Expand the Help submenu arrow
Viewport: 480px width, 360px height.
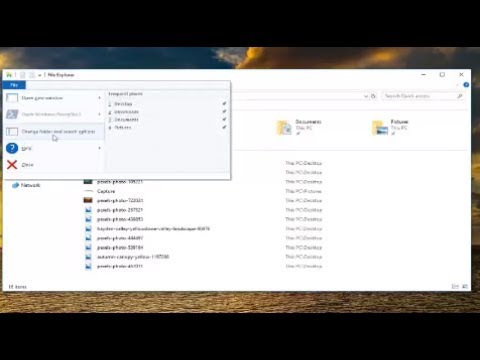coord(99,148)
